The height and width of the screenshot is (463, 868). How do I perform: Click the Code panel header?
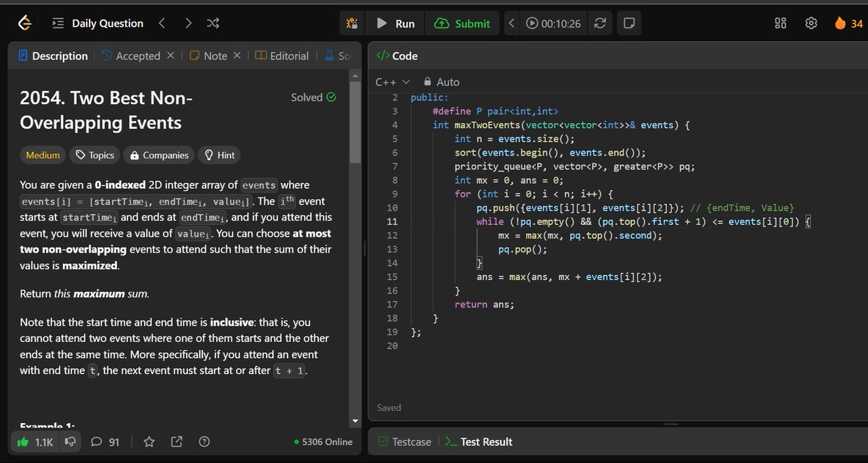point(397,56)
